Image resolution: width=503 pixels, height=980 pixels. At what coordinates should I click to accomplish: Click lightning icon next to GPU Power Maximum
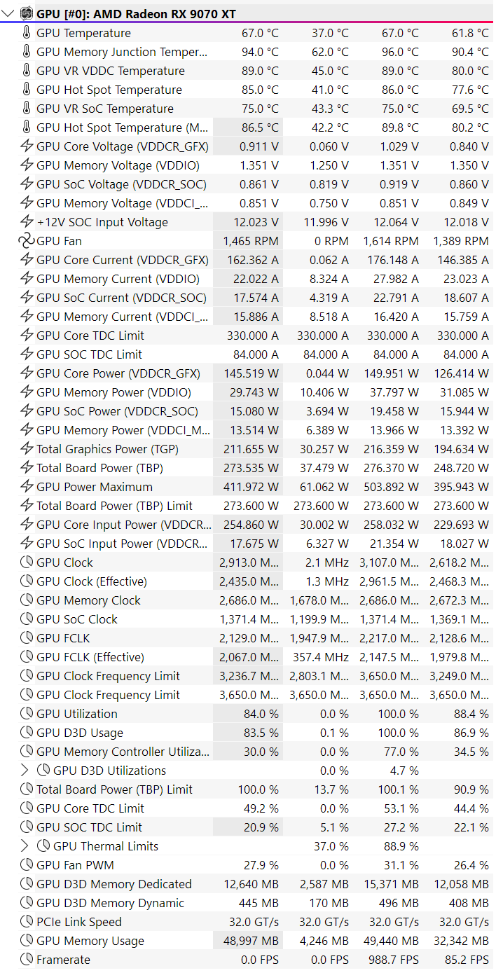point(27,487)
